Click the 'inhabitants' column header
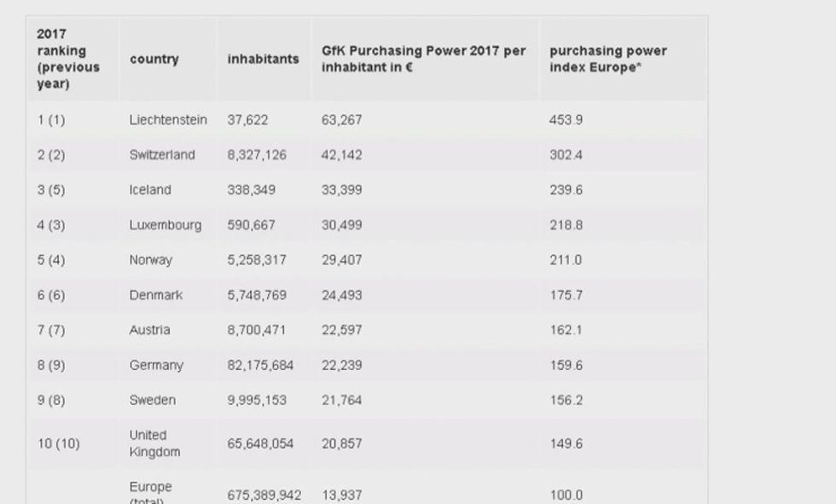 263,60
